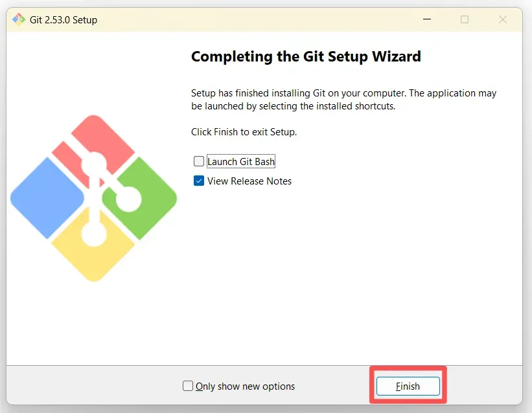The width and height of the screenshot is (532, 413).
Task: Click the Git icon in the title bar
Action: coord(19,19)
